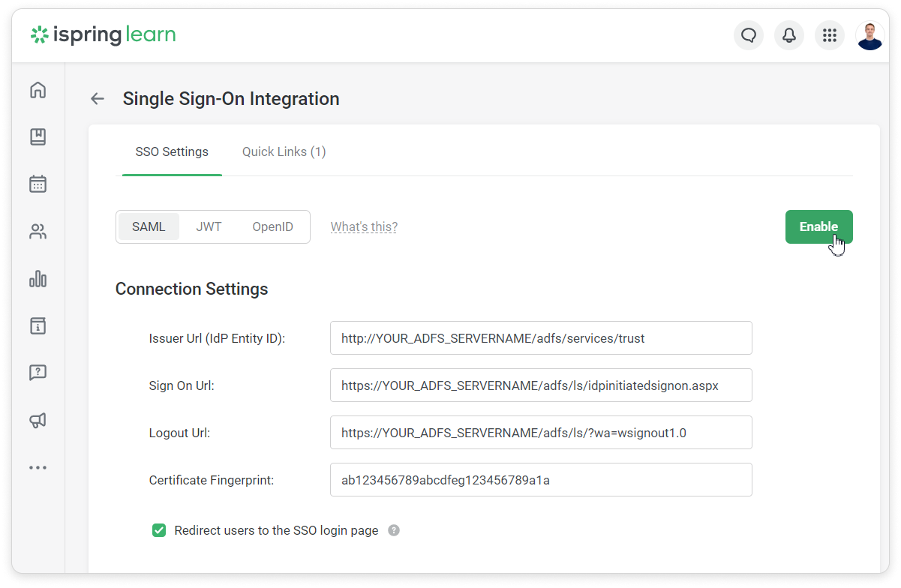The image size is (901, 588).
Task: Open the Announcements megaphone icon
Action: click(38, 420)
